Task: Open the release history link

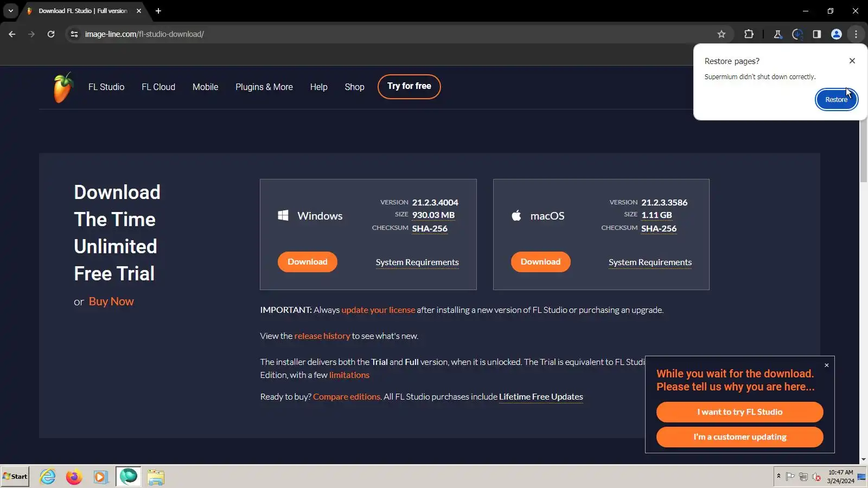Action: (x=322, y=336)
